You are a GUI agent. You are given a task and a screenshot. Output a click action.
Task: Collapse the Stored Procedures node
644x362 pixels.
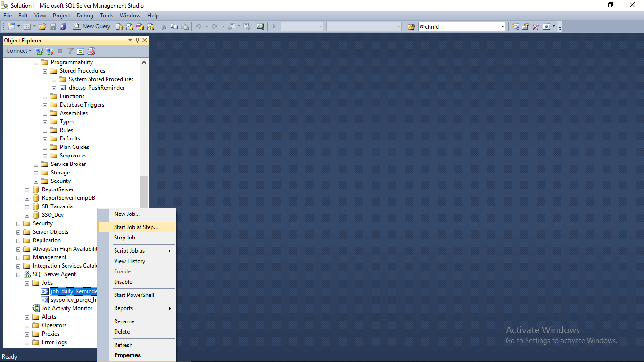pyautogui.click(x=45, y=71)
